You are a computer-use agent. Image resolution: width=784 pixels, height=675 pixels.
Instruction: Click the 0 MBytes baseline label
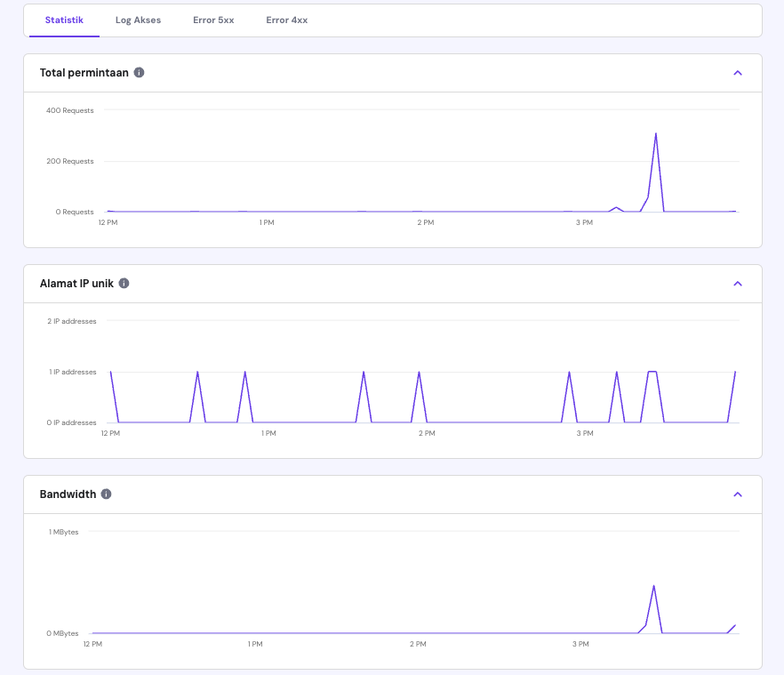click(x=61, y=633)
